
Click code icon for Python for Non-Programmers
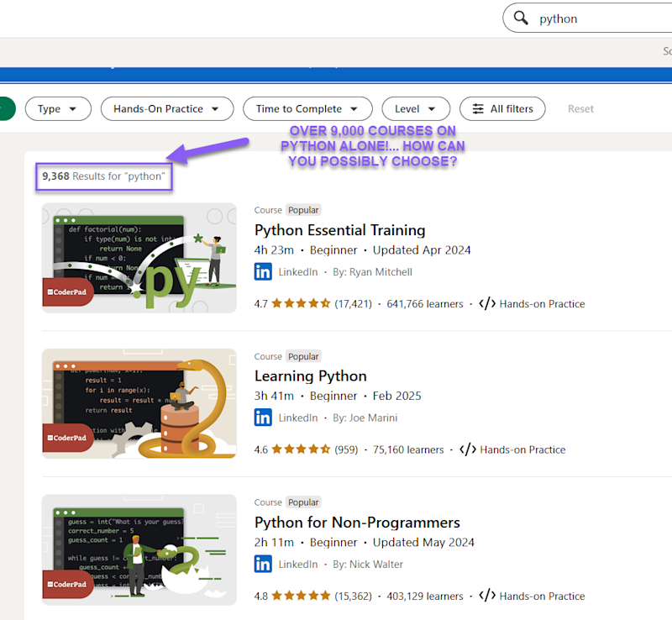click(x=487, y=596)
